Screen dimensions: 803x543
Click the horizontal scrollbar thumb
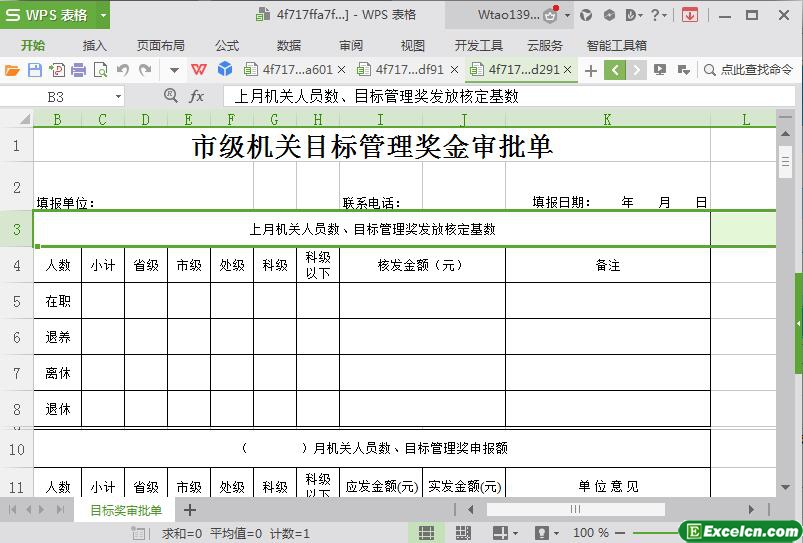[575, 510]
